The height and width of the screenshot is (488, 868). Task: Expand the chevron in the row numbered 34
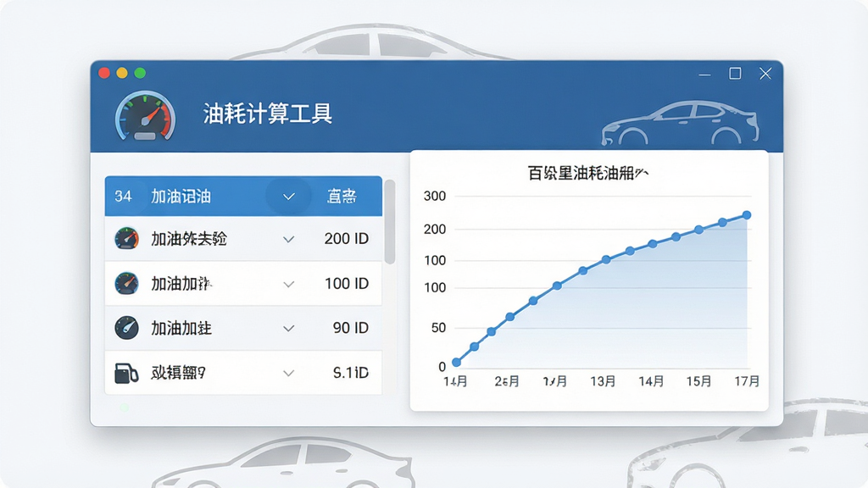[x=288, y=197]
